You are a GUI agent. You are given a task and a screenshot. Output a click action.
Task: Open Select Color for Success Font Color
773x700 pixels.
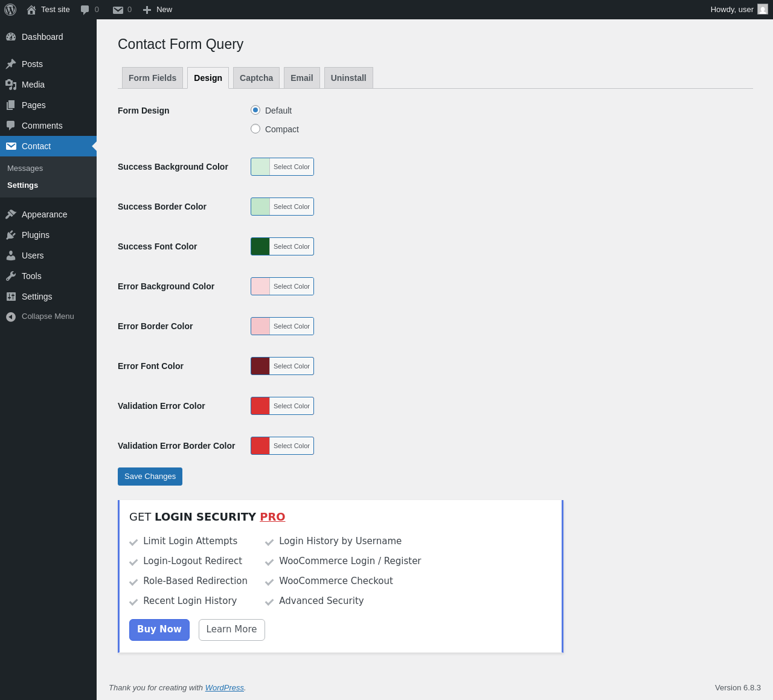(292, 246)
